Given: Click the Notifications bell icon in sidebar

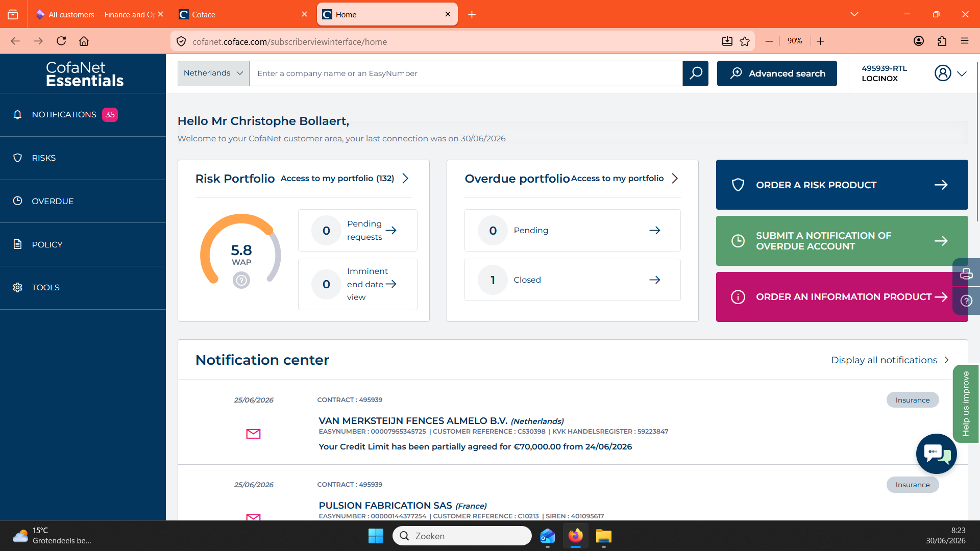Looking at the screenshot, I should click(17, 115).
